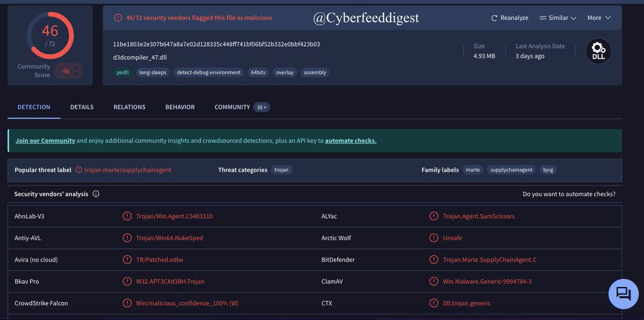
Task: Select the 64bits tag
Action: (258, 72)
